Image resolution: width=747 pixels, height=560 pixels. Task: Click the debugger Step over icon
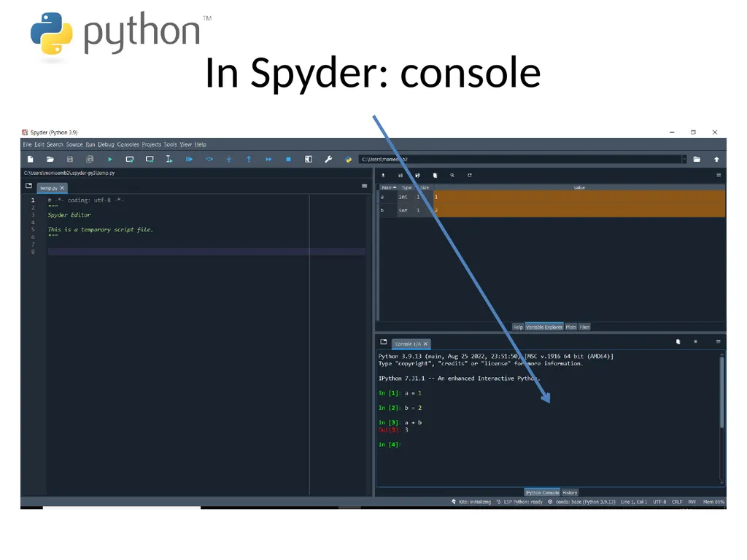[x=209, y=160]
